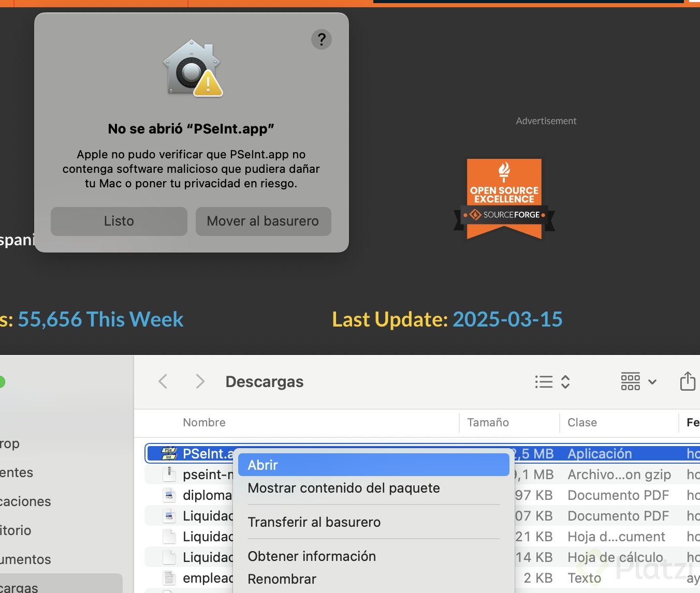This screenshot has height=593, width=700.
Task: Sort files by the Nombre column
Action: coord(204,423)
